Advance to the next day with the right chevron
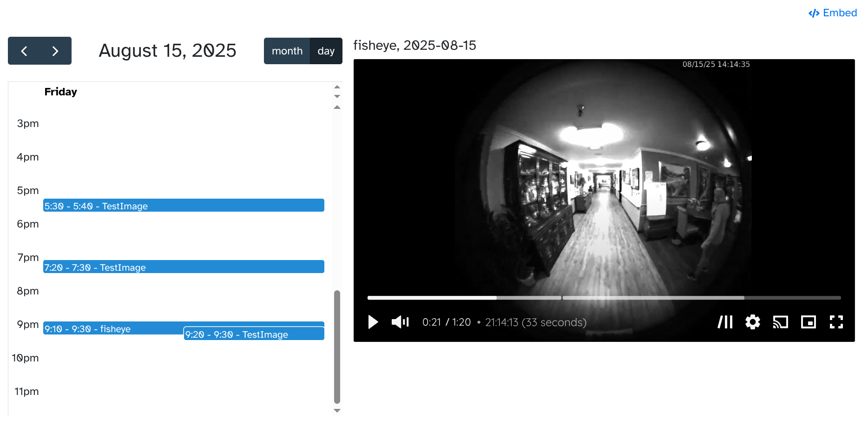This screenshot has height=421, width=868. pyautogui.click(x=55, y=51)
